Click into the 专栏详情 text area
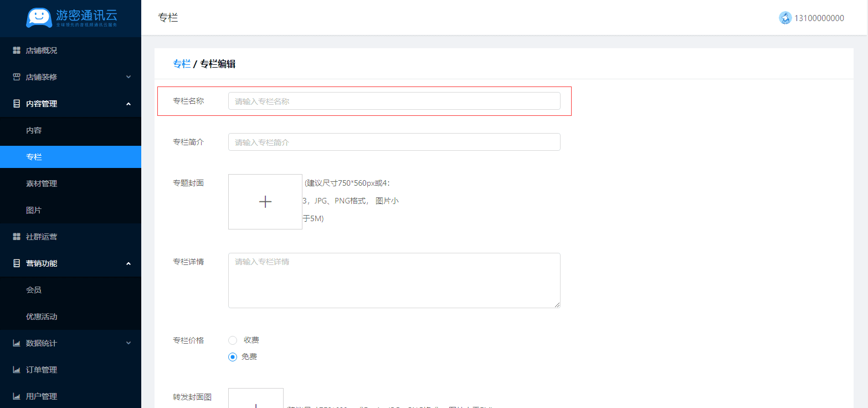Viewport: 868px width, 408px height. pos(394,280)
